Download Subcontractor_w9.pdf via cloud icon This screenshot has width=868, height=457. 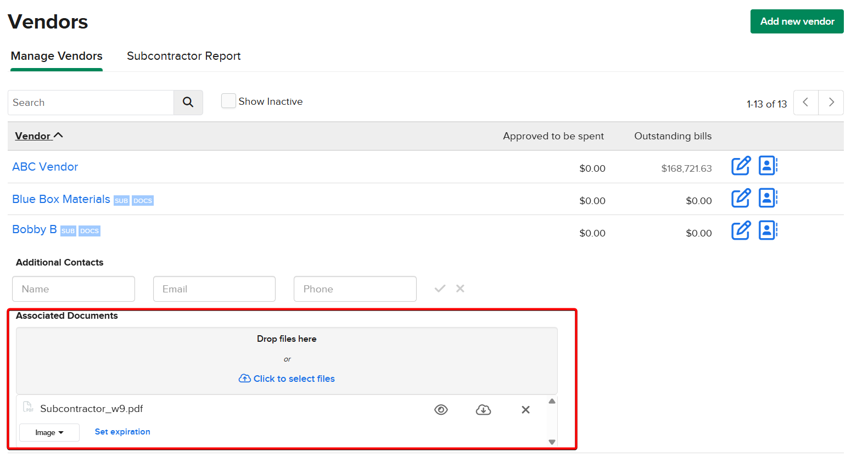point(483,410)
